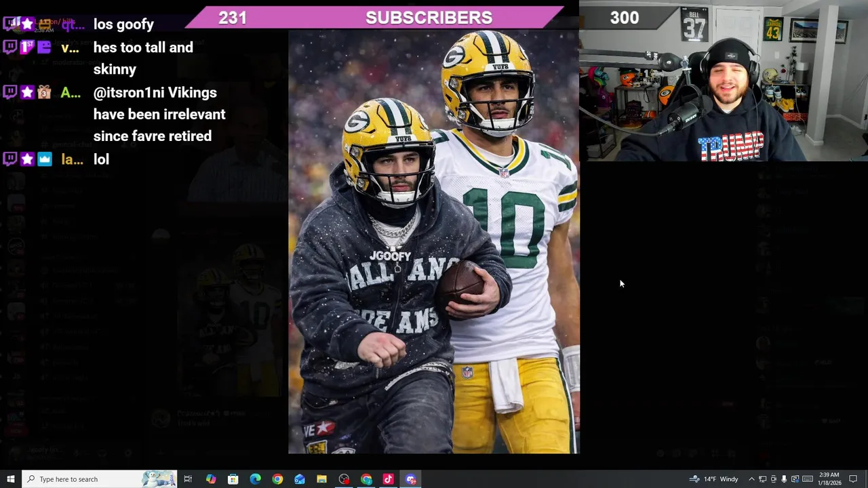Open the notification center icon
This screenshot has height=488, width=868.
tap(853, 479)
